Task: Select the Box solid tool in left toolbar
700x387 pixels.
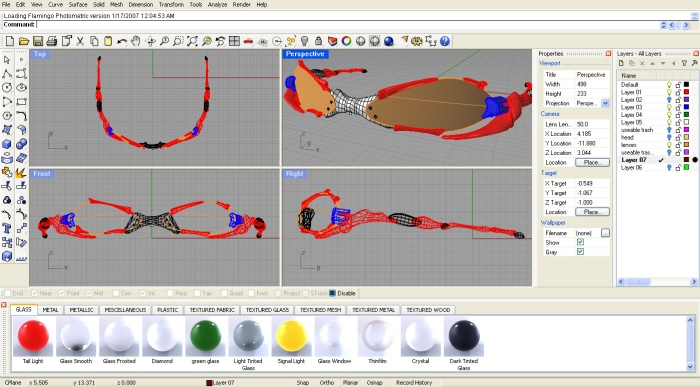Action: coord(7,144)
